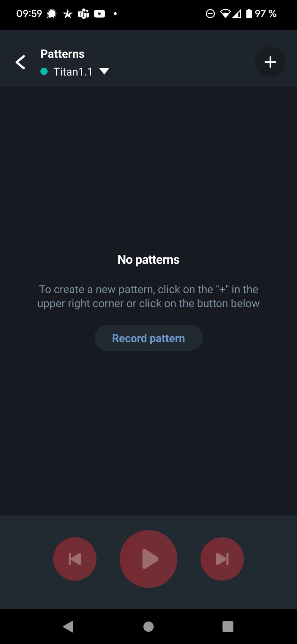Image resolution: width=297 pixels, height=644 pixels.
Task: Tap the star notification icon
Action: [x=67, y=14]
